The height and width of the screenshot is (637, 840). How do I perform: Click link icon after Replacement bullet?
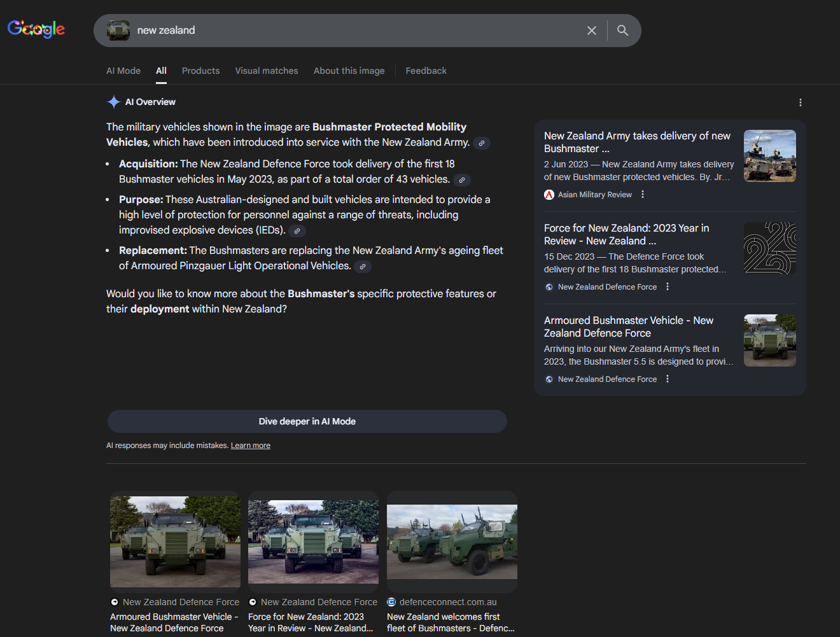point(363,267)
